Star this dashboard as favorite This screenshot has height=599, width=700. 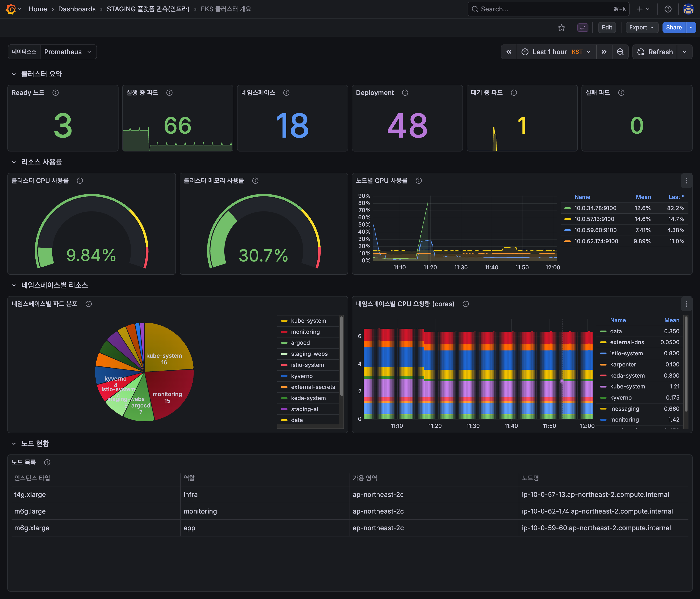(561, 28)
